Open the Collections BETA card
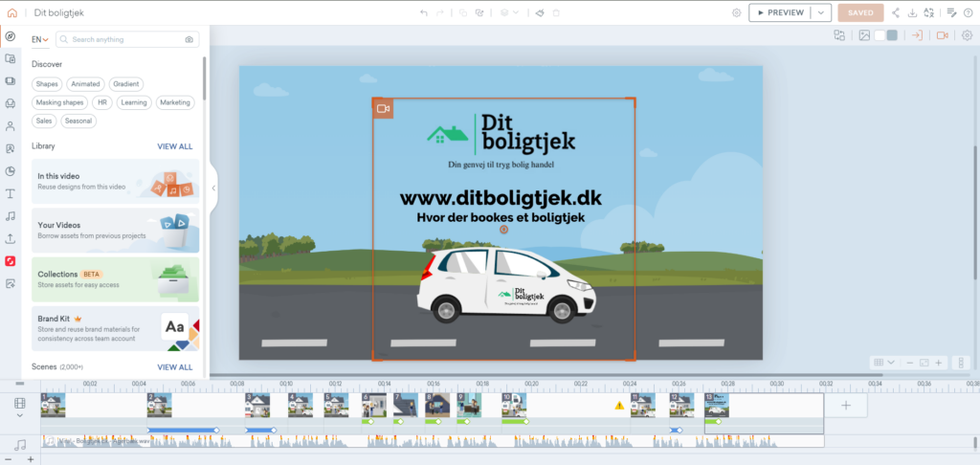This screenshot has height=465, width=980. 116,279
